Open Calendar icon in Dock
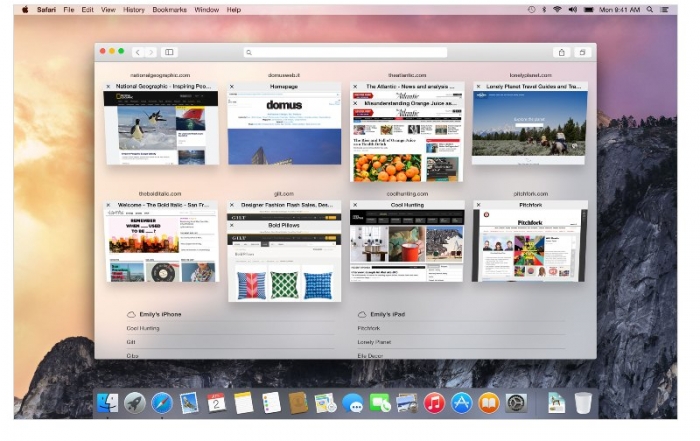The height and width of the screenshot is (441, 700). click(217, 404)
